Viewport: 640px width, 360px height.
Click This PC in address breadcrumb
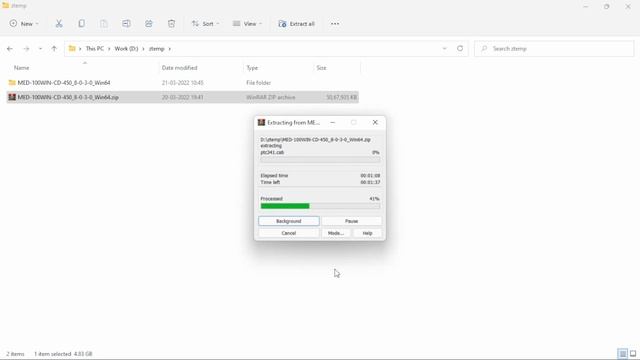95,49
